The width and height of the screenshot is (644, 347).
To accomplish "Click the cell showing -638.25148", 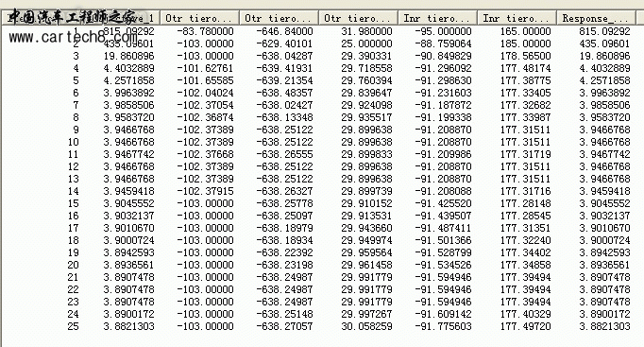I will (284, 315).
